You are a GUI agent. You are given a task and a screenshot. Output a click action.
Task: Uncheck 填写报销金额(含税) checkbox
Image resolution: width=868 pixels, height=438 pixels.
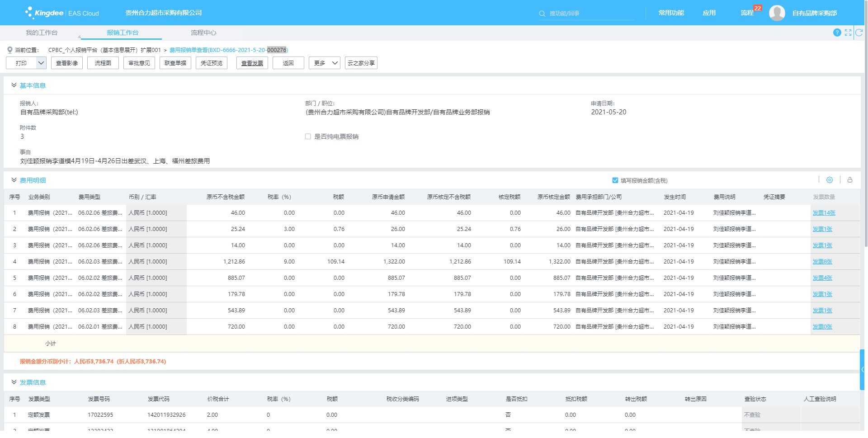[x=615, y=180]
